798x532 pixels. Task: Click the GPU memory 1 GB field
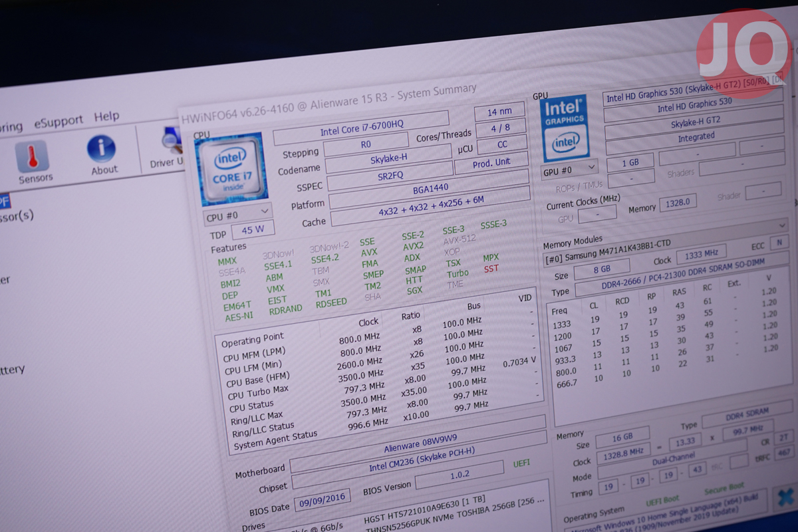pyautogui.click(x=630, y=163)
